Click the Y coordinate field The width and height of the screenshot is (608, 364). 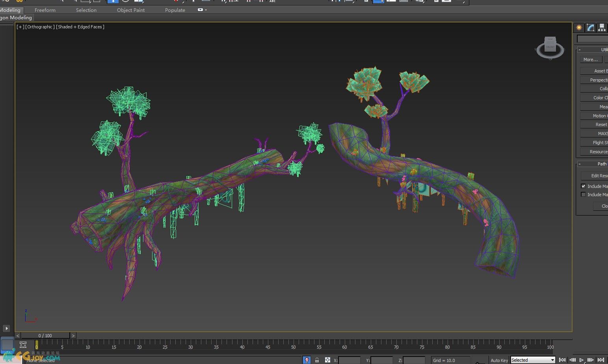382,360
